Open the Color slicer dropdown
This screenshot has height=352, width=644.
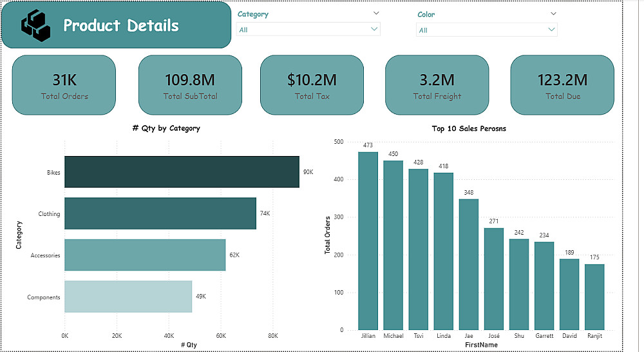[486, 30]
